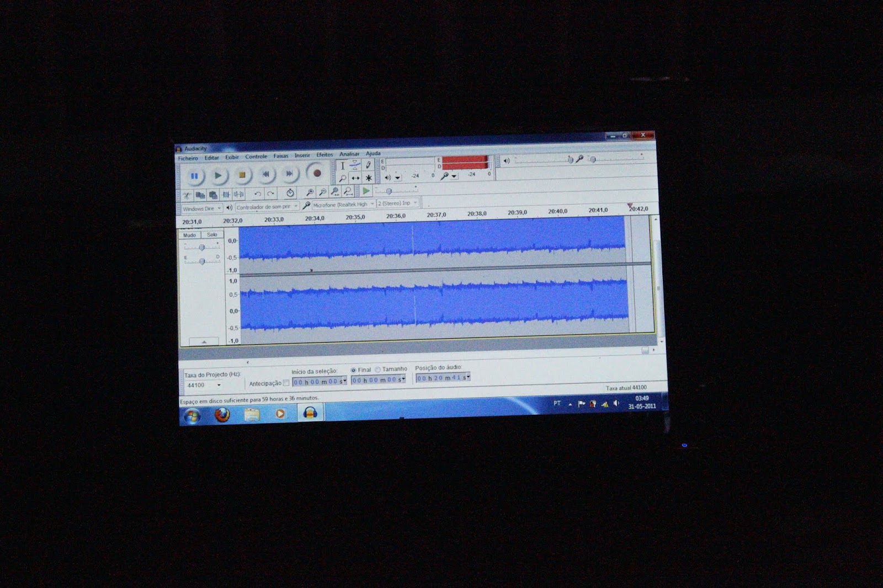Adjust the track gain slider
The image size is (883, 588).
coord(202,247)
